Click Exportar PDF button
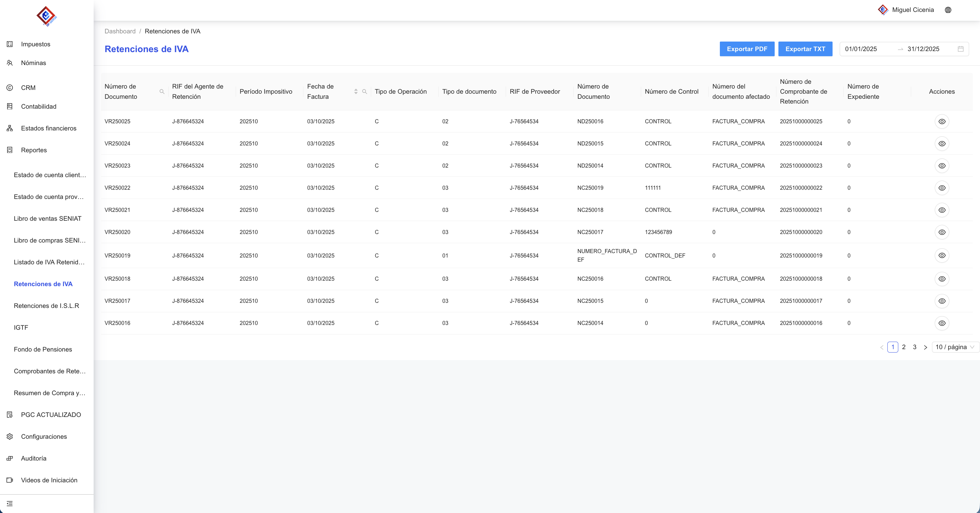980x513 pixels. pos(746,49)
